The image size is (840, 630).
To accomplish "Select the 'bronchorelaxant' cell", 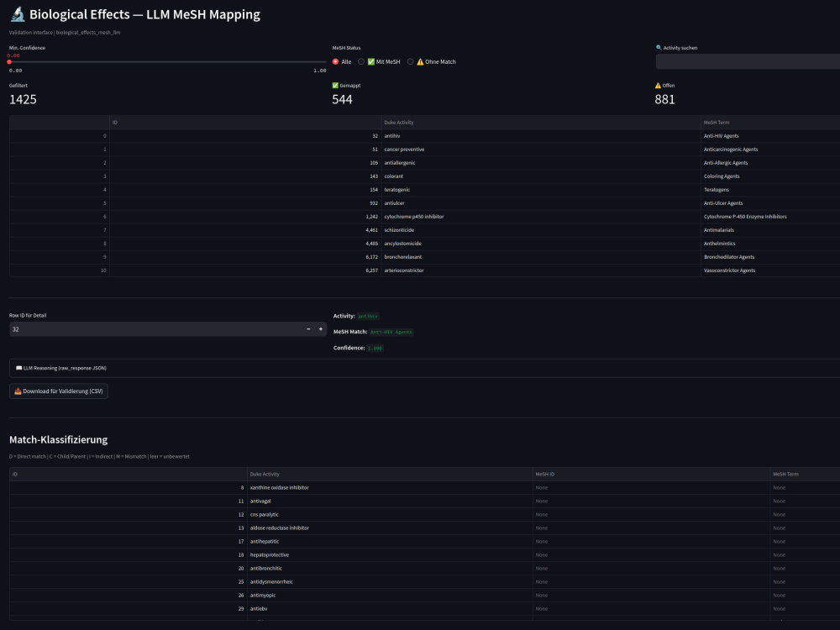I will [541, 256].
